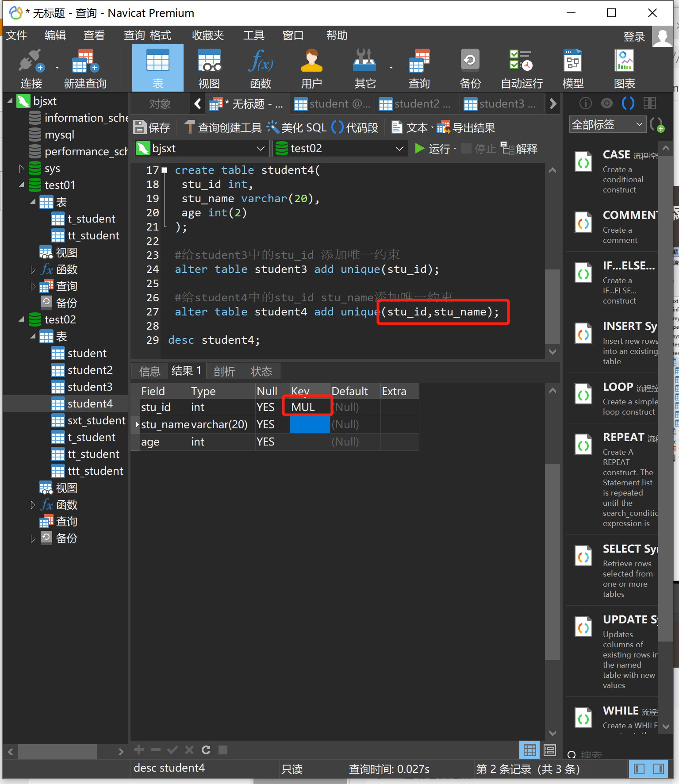Click the 查询创建工具 button
This screenshot has width=679, height=784.
tap(222, 128)
